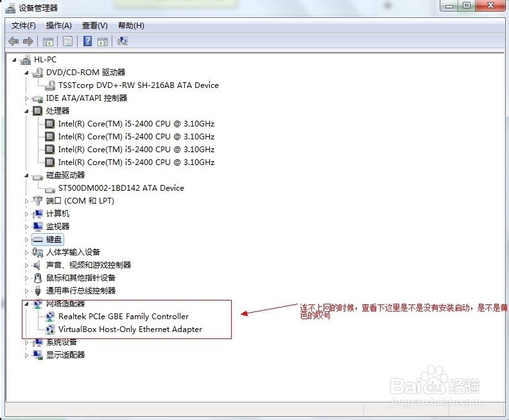509x420 pixels.
Task: Click the 设备管理器 title bar icon
Action: click(10, 8)
